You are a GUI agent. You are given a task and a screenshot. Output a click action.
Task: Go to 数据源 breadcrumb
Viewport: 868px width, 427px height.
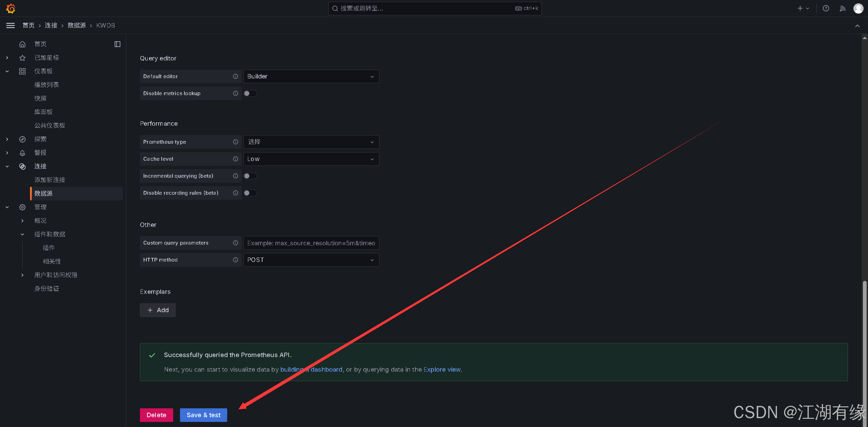coord(77,25)
